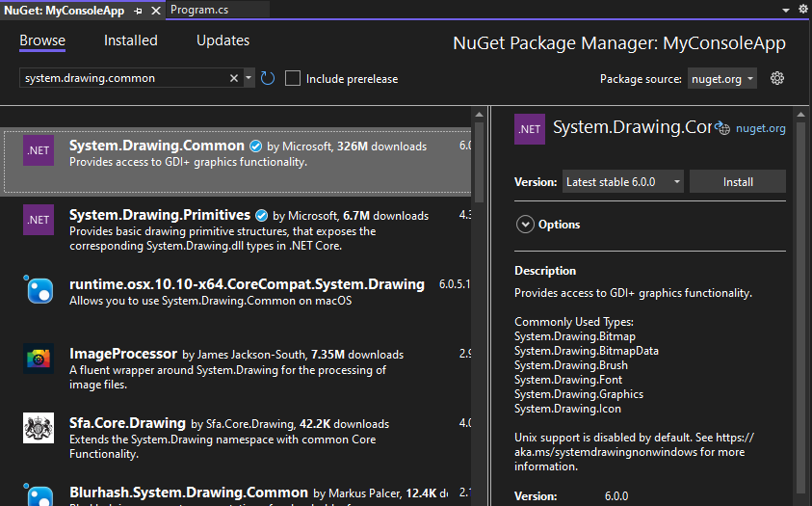The image size is (812, 506).
Task: Select System.Drawing.Common package title
Action: pyautogui.click(x=157, y=146)
